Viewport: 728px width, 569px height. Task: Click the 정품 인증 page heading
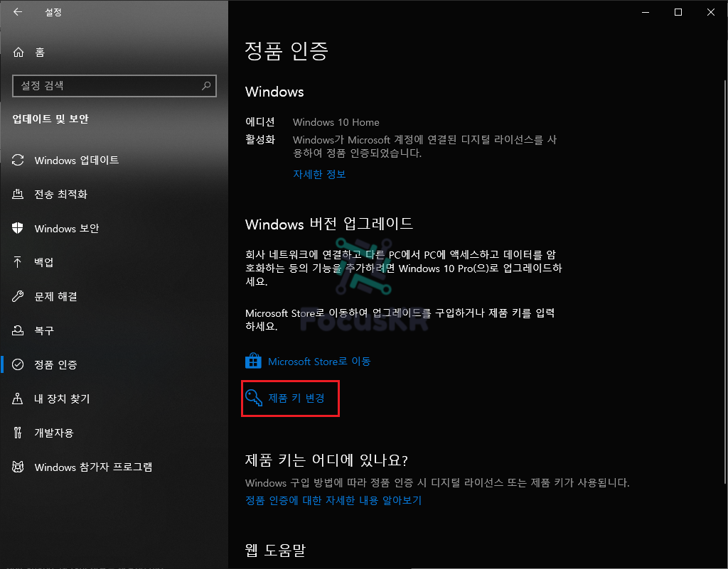pyautogui.click(x=287, y=51)
